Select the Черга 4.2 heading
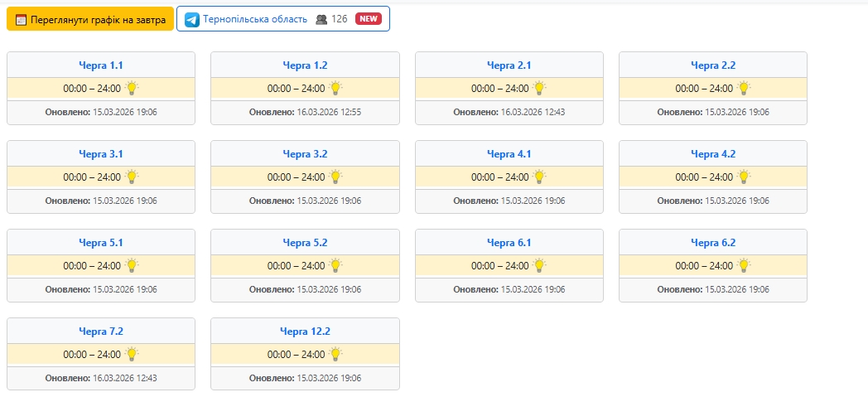Screen dimensions: 868x397 coord(713,153)
